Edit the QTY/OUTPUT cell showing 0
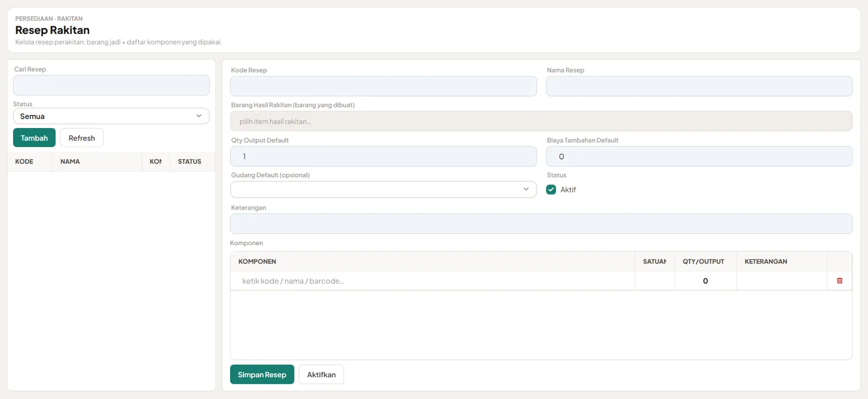Screen dimensions: 868x399 (705, 281)
